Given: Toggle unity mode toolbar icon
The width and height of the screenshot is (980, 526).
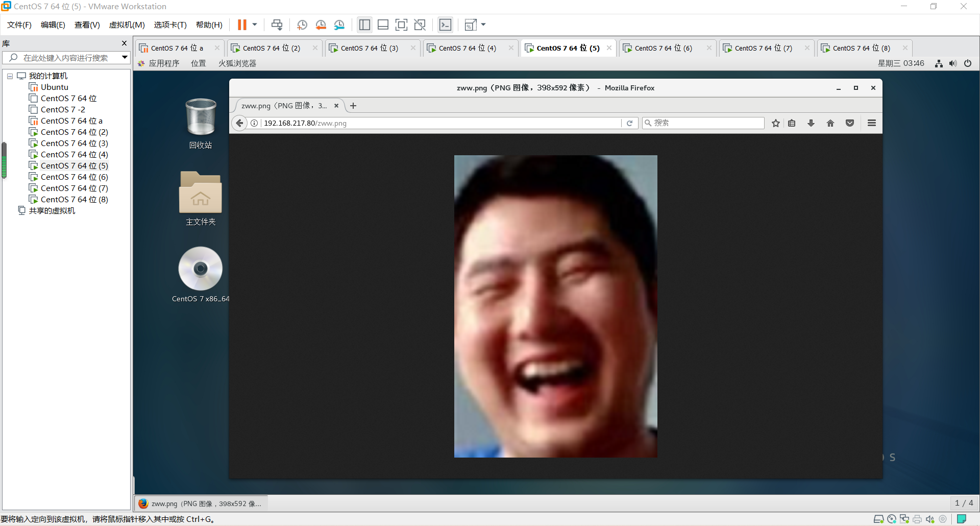Looking at the screenshot, I should (x=420, y=25).
